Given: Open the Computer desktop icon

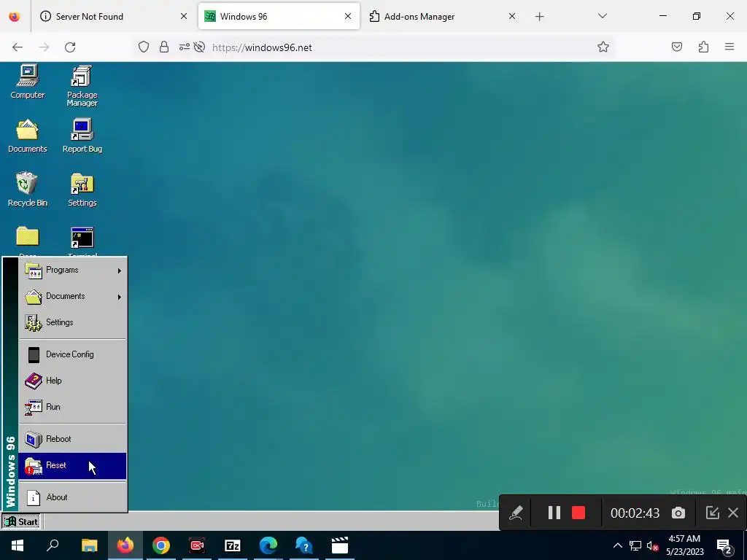Looking at the screenshot, I should (27, 82).
